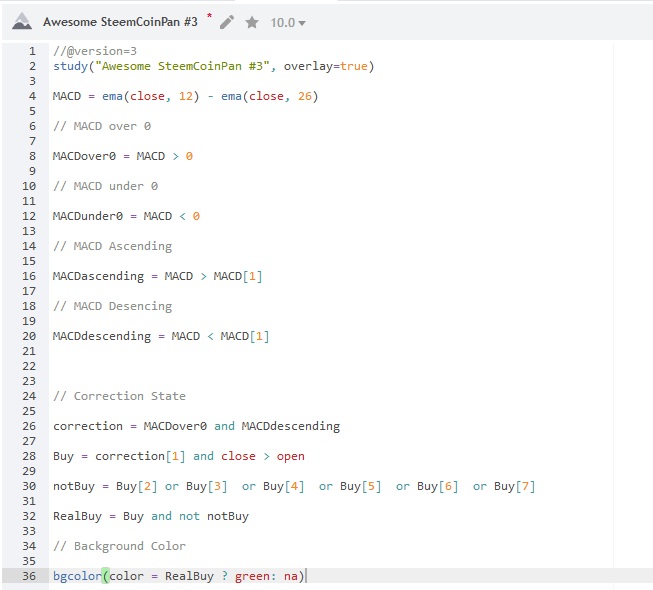Place cursor on the study() declaration line
The image size is (653, 590).
click(x=214, y=66)
